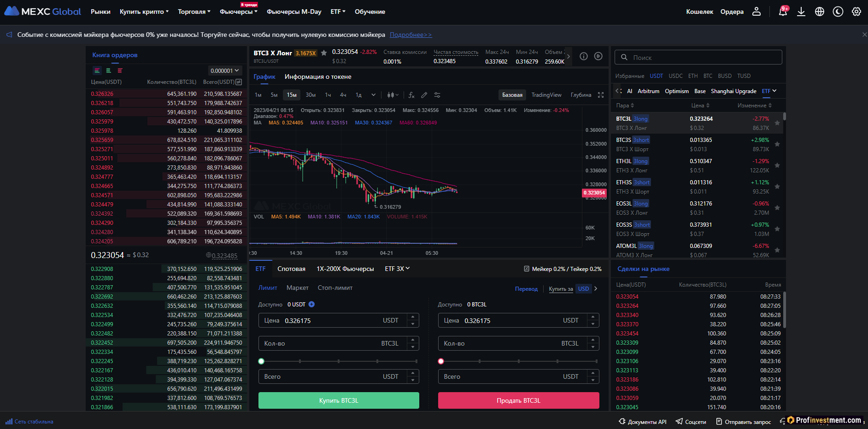Show both bids and asks order book view
Viewport: 868px width, 429px height.
click(97, 71)
